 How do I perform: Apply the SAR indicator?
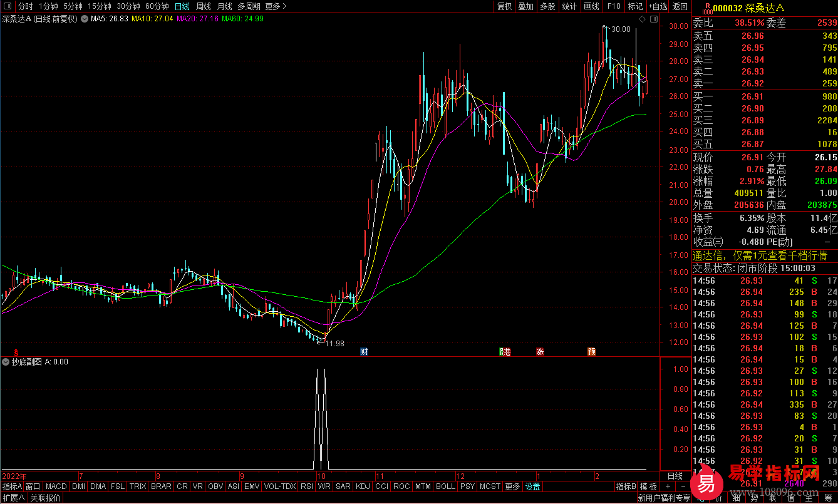point(343,486)
